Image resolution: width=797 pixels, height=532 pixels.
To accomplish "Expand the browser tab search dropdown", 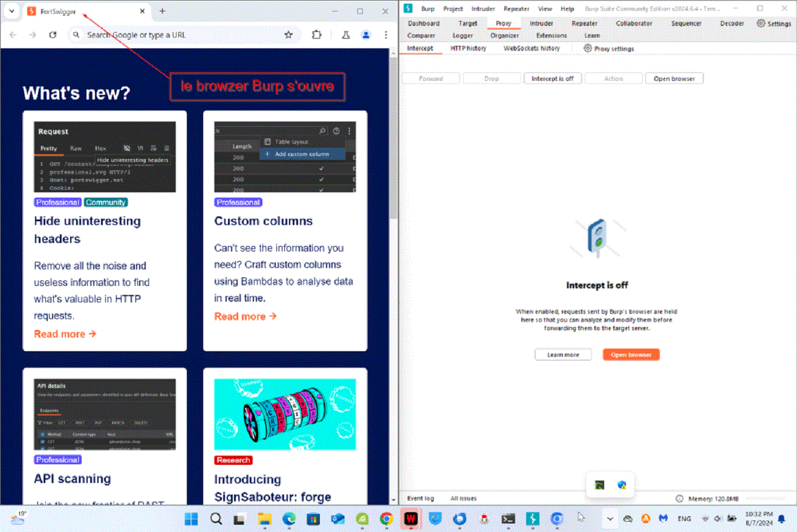I will point(11,11).
